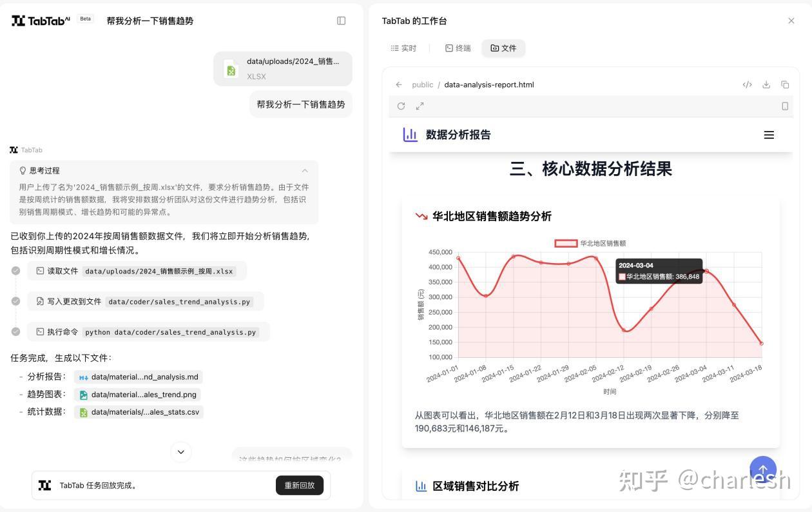Refresh the report preview
The width and height of the screenshot is (812, 512).
(401, 106)
